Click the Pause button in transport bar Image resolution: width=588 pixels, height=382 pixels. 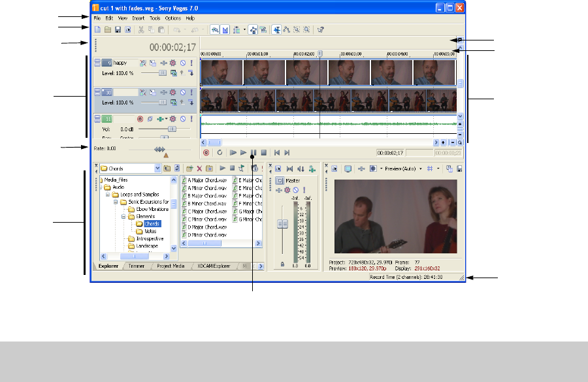click(x=253, y=153)
